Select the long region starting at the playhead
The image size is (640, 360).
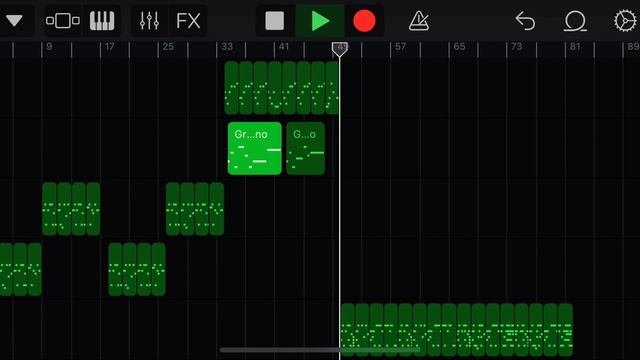(x=457, y=330)
